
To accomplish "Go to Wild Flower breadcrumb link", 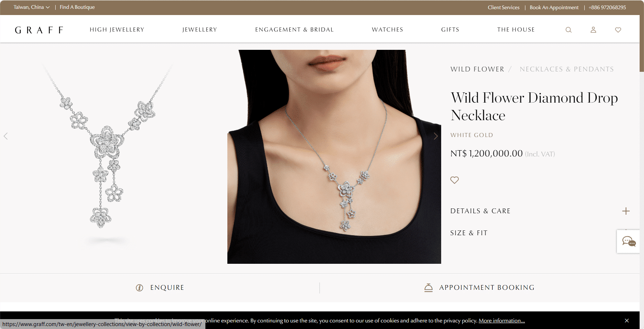I will pyautogui.click(x=477, y=69).
